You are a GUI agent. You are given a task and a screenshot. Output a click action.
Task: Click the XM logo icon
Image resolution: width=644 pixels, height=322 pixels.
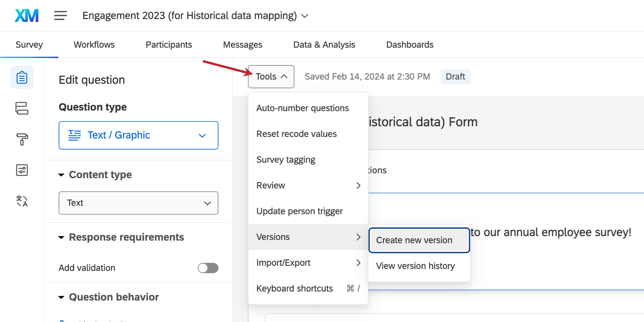point(27,16)
